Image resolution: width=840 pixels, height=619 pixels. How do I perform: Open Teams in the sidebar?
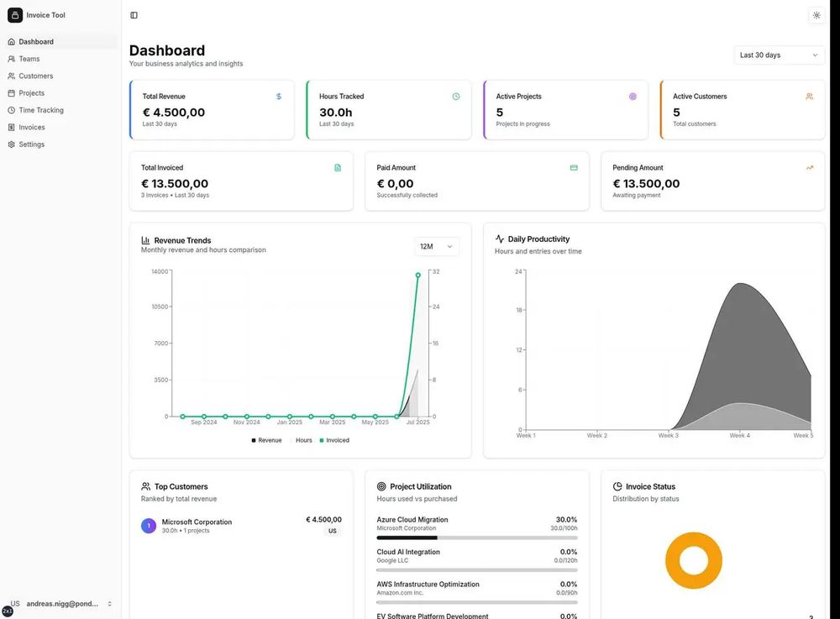(x=29, y=59)
